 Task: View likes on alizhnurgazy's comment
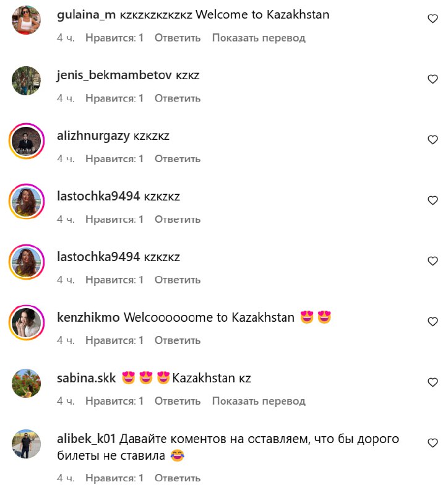click(x=114, y=159)
